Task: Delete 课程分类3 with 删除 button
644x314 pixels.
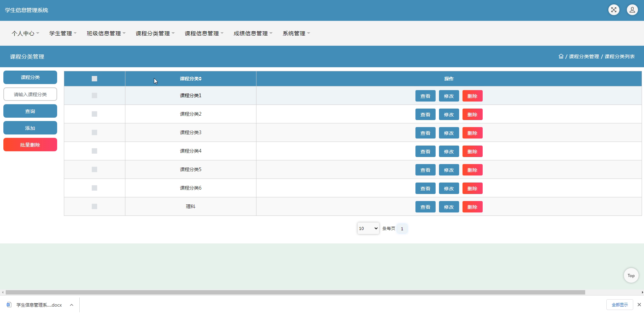Action: [473, 133]
